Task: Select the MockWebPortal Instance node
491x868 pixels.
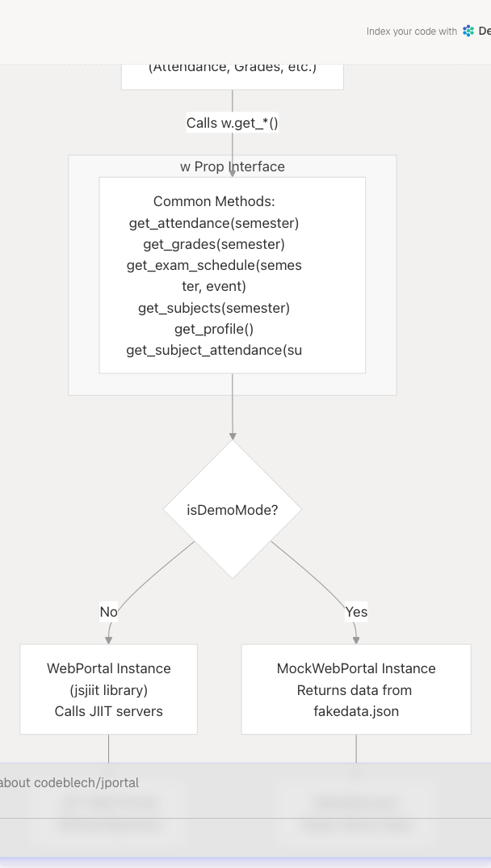Action: click(x=356, y=689)
